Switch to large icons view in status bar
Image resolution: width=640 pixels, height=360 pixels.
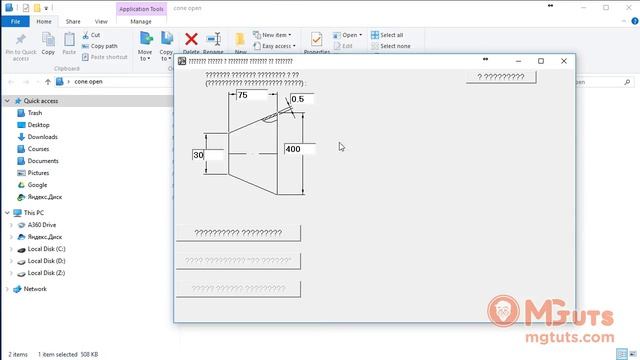tap(633, 354)
